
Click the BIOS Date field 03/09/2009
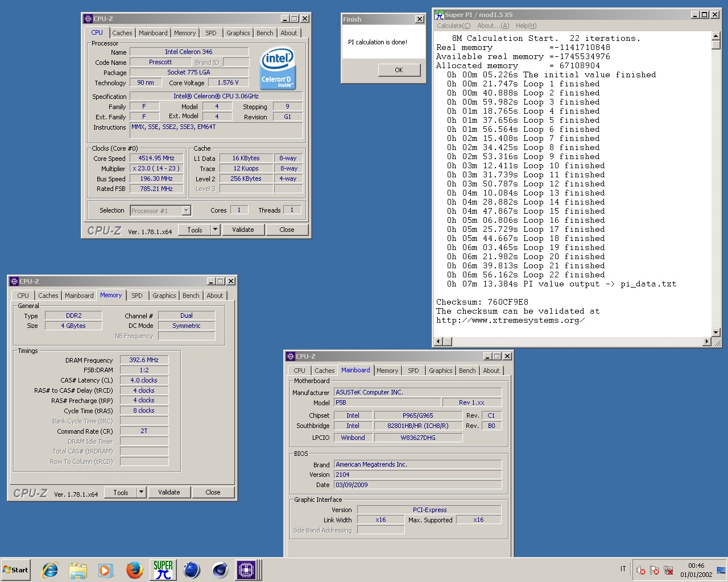pyautogui.click(x=417, y=485)
